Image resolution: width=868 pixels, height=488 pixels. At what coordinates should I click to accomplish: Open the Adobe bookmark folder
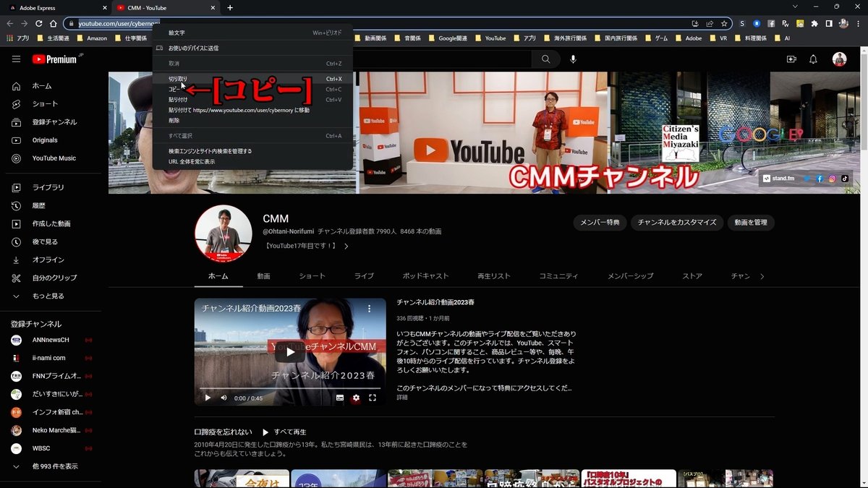pyautogui.click(x=688, y=38)
